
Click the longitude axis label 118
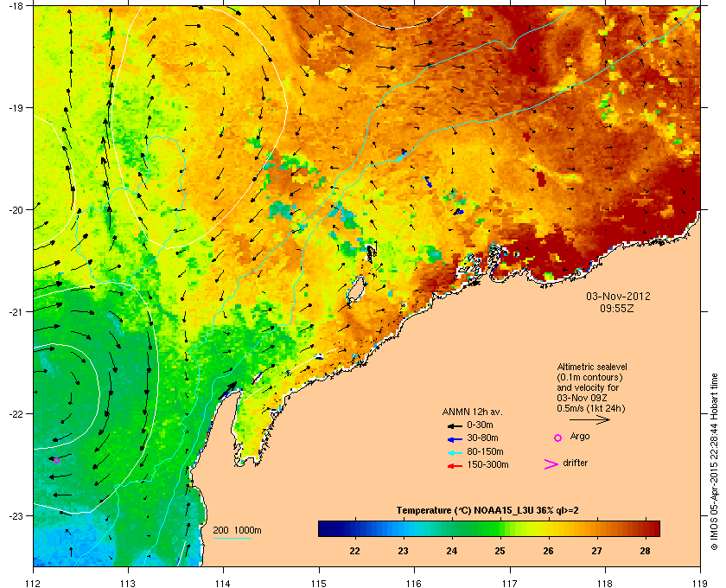coord(605,583)
